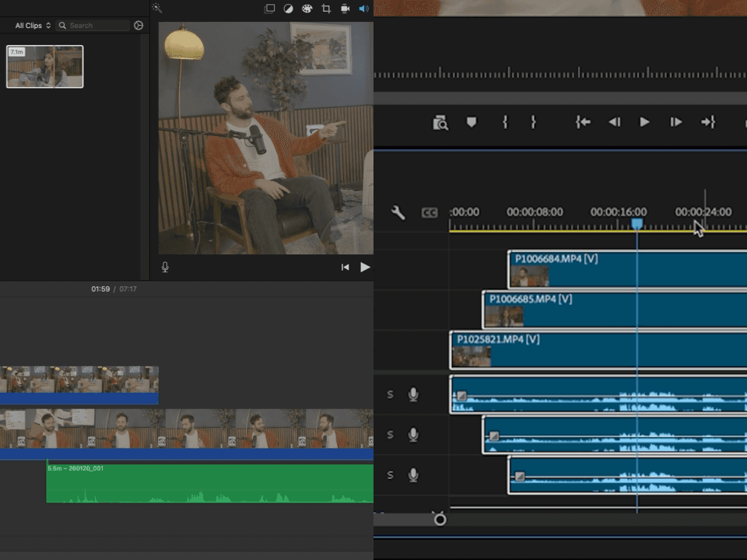The width and height of the screenshot is (747, 560).
Task: Step forward one frame
Action: point(675,122)
